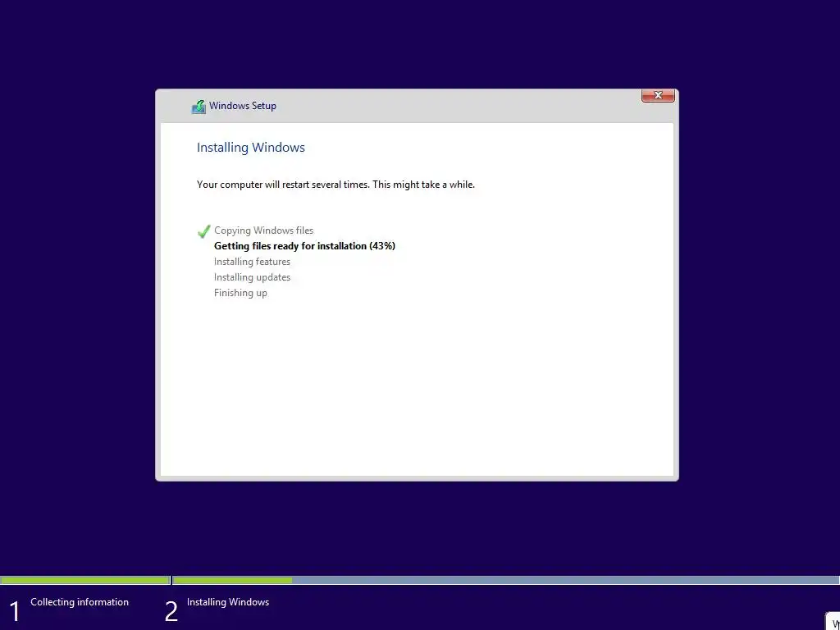This screenshot has width=840, height=630.
Task: Click the "Installing Windows" stage label at bottom
Action: click(x=228, y=602)
